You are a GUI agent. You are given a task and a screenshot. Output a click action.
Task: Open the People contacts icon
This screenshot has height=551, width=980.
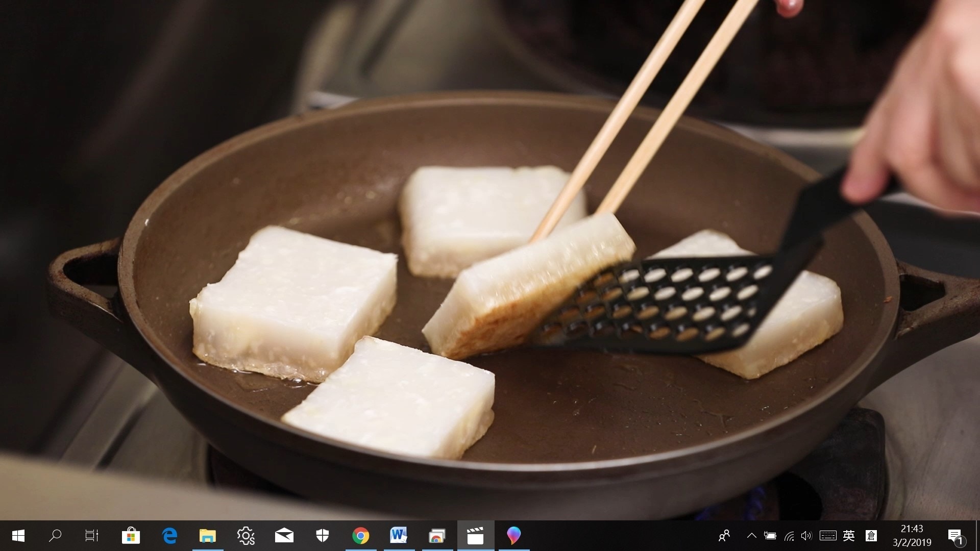pos(724,536)
